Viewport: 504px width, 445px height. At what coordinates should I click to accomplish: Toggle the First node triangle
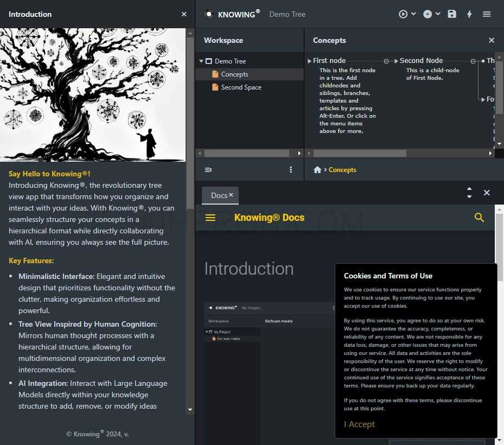309,61
